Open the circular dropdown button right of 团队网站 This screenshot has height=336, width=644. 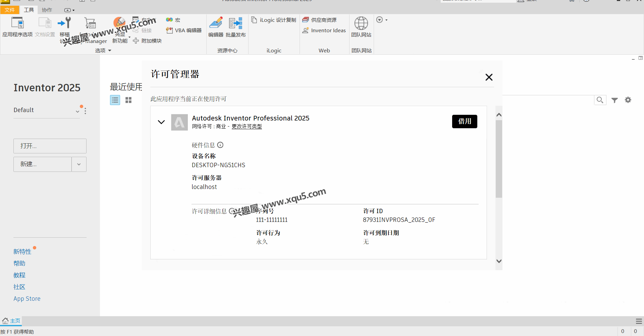[382, 20]
